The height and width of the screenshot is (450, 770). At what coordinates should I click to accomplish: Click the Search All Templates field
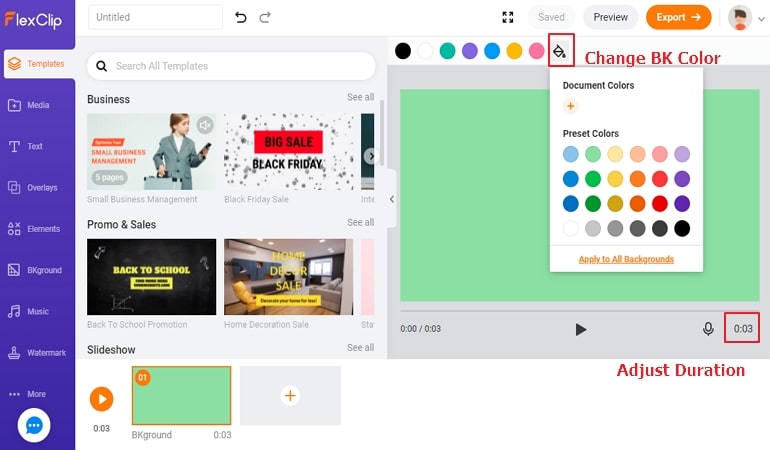point(231,66)
